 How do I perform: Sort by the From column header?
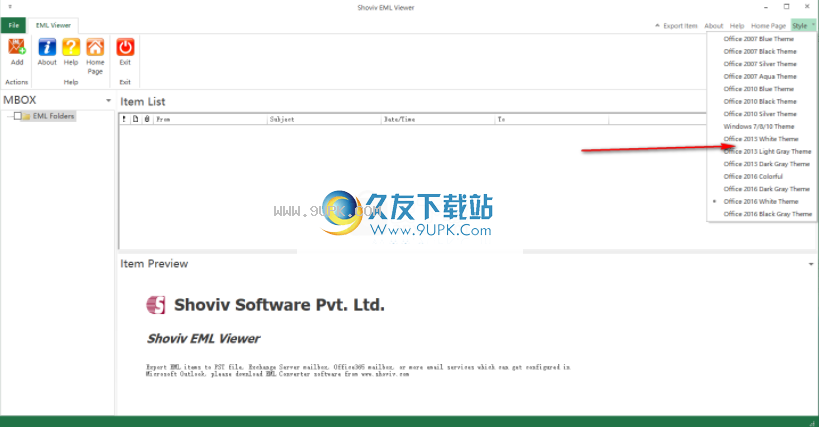[211, 119]
